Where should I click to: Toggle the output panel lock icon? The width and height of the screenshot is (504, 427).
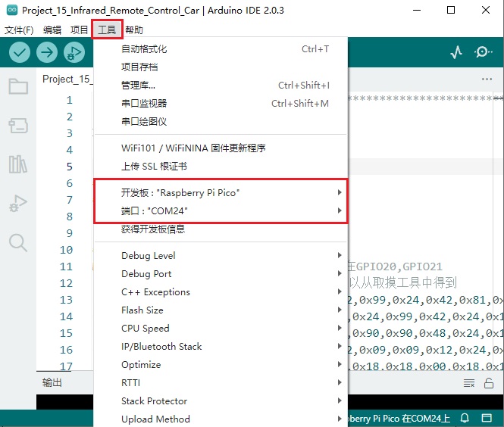(x=489, y=383)
